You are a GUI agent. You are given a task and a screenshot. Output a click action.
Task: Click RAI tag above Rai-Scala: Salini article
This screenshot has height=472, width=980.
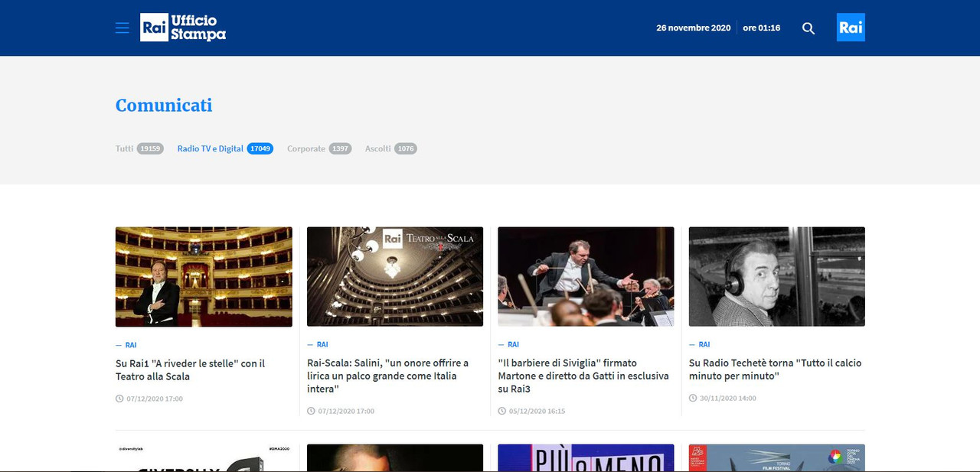click(x=322, y=345)
